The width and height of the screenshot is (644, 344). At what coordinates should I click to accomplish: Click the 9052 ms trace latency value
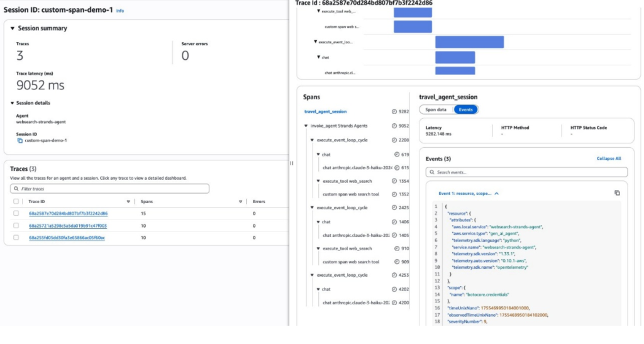tap(40, 86)
